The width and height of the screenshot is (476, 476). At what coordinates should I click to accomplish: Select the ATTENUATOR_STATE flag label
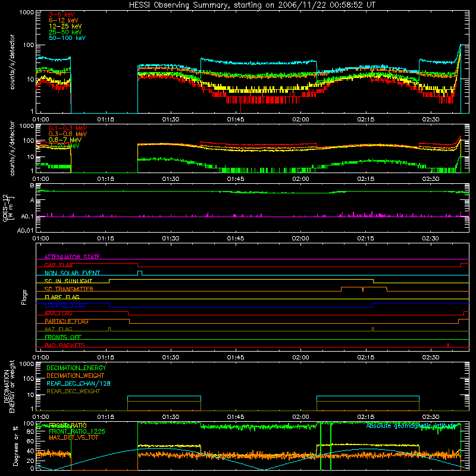pos(72,257)
